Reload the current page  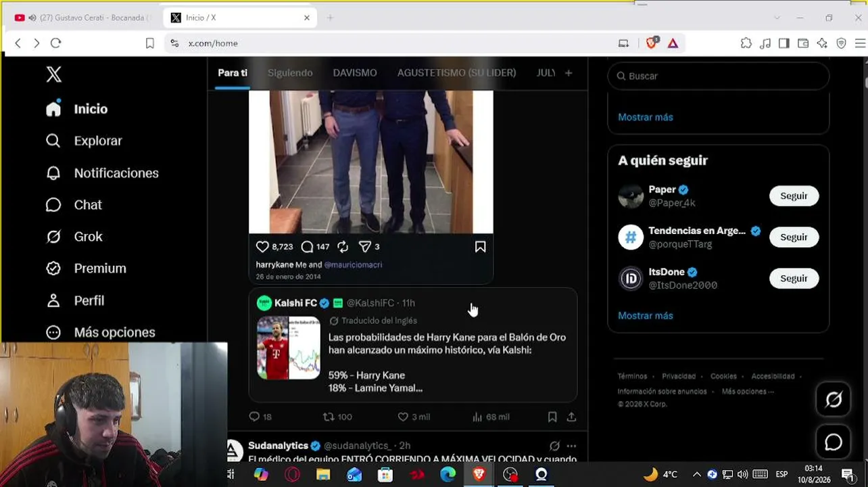pos(56,43)
